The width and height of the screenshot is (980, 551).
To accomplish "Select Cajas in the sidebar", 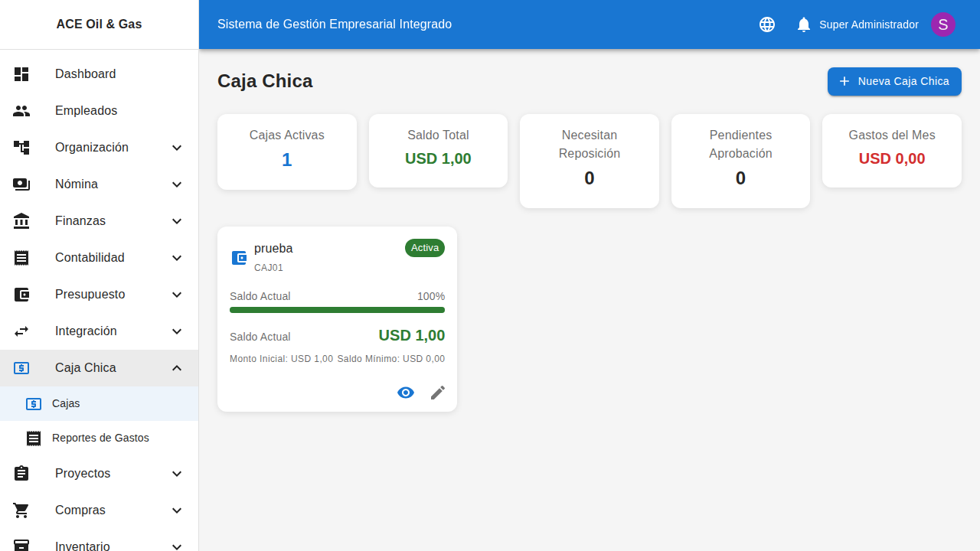I will click(x=65, y=403).
